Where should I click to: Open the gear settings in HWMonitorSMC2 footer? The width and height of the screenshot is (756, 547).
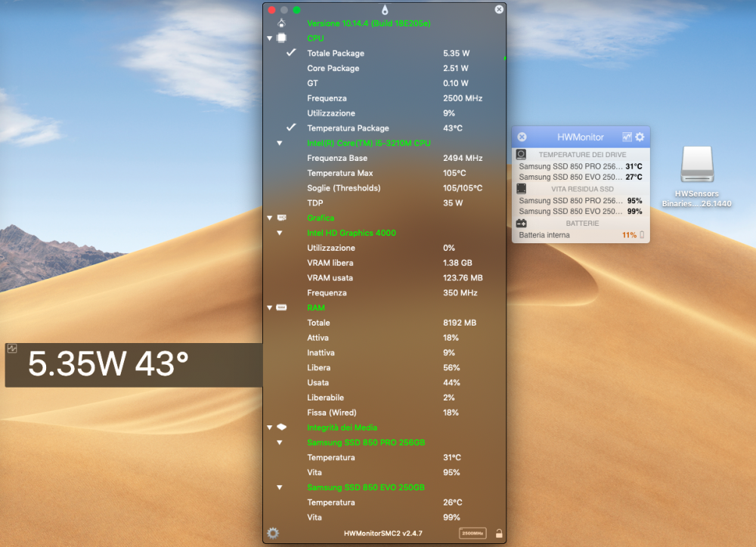[273, 533]
